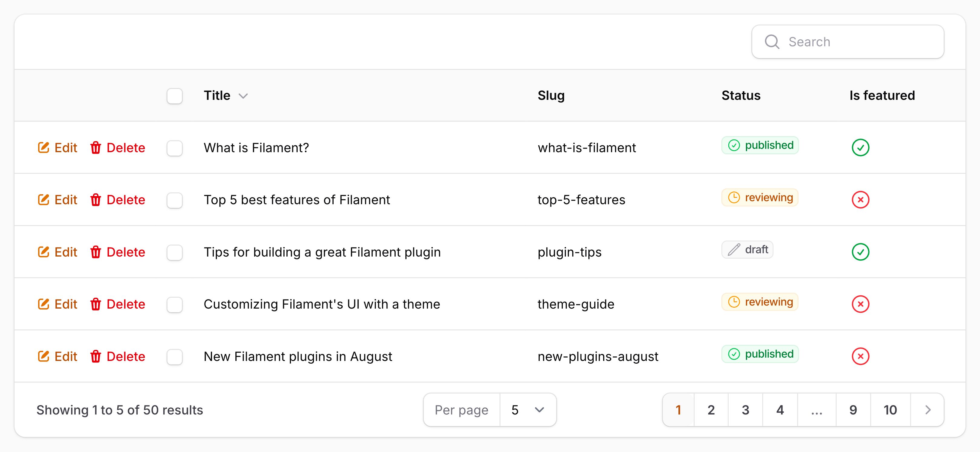Image resolution: width=980 pixels, height=452 pixels.
Task: Click Edit for 'Tips for building' row
Action: pos(58,252)
